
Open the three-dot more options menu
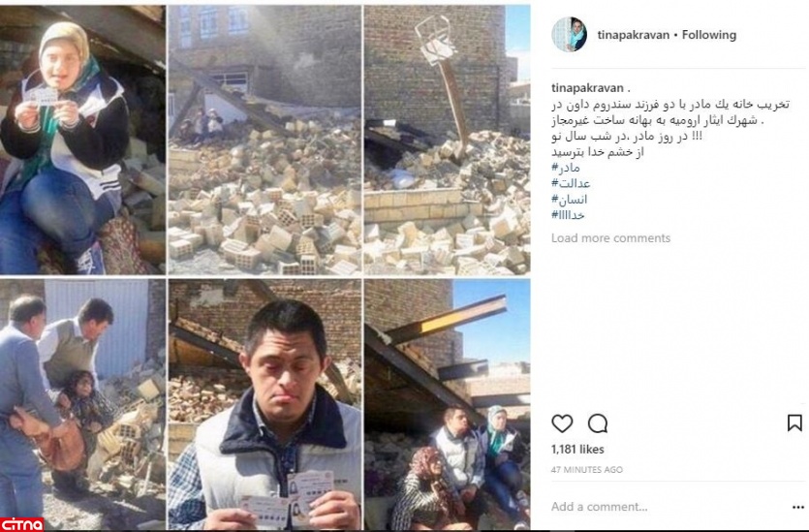[797, 507]
